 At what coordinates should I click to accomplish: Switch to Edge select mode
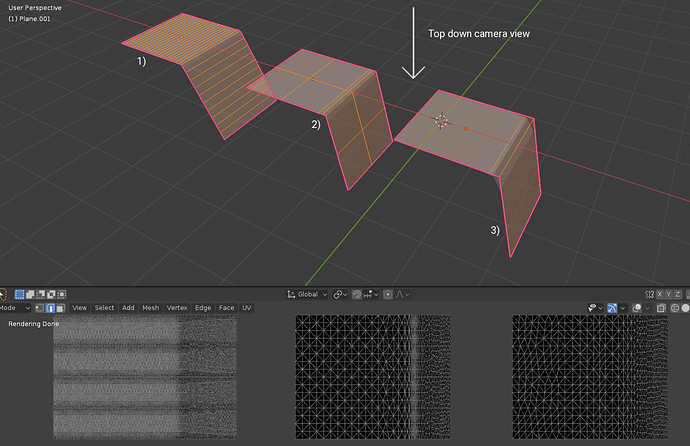(x=50, y=308)
